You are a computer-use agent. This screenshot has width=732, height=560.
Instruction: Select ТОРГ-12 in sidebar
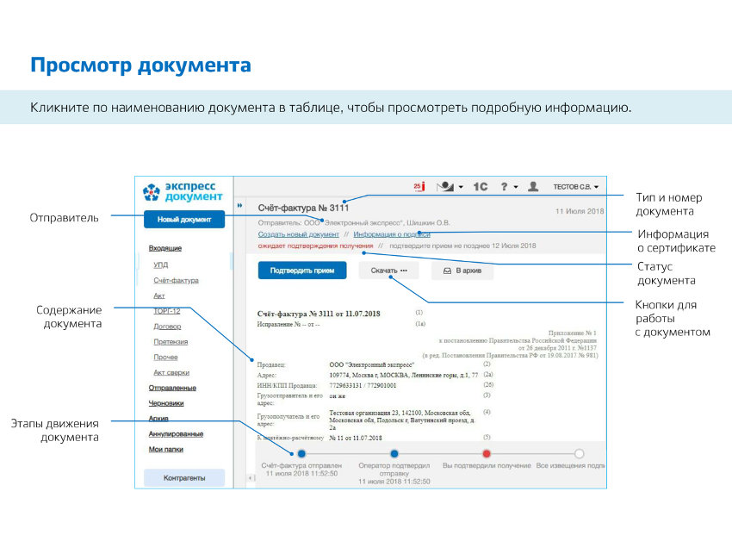(x=167, y=311)
